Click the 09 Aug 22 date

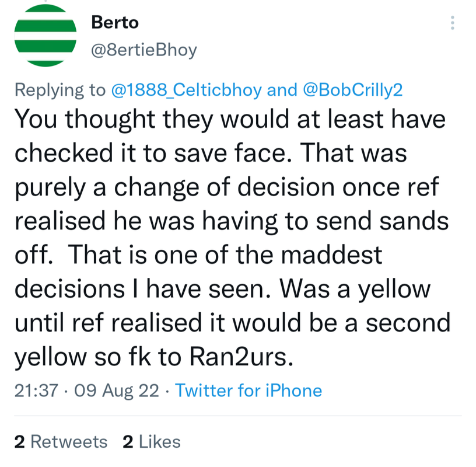pos(117,390)
